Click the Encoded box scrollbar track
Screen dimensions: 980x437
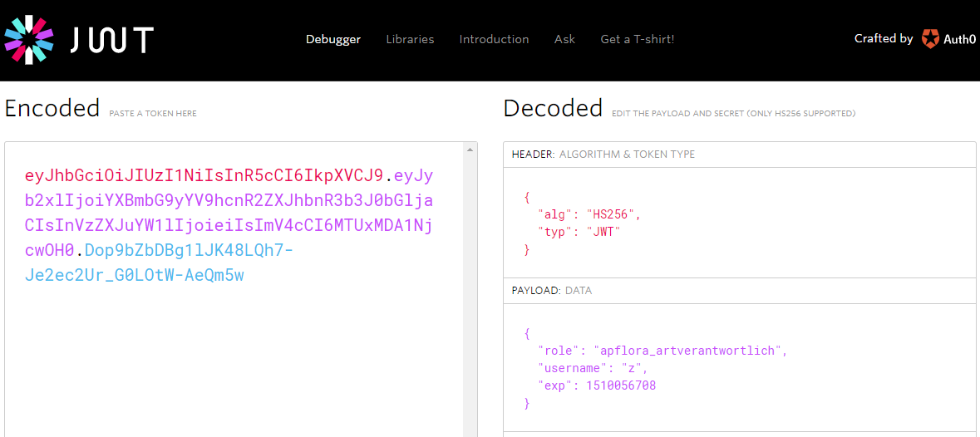point(470,293)
